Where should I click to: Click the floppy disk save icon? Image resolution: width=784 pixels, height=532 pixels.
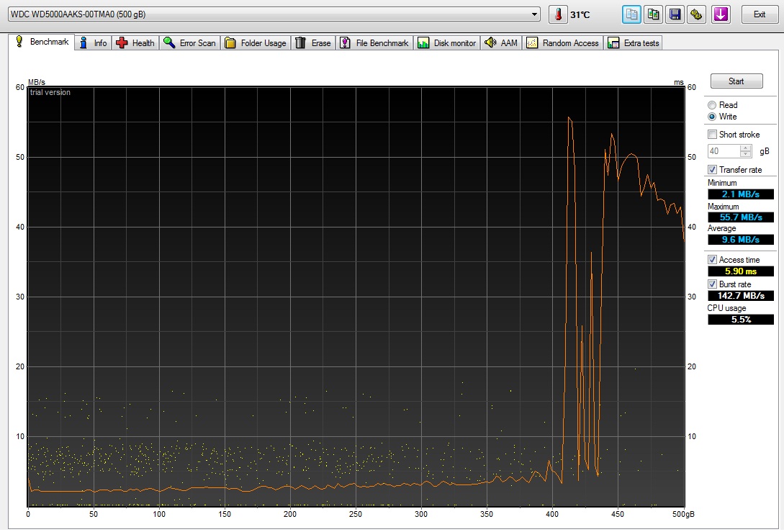[675, 14]
